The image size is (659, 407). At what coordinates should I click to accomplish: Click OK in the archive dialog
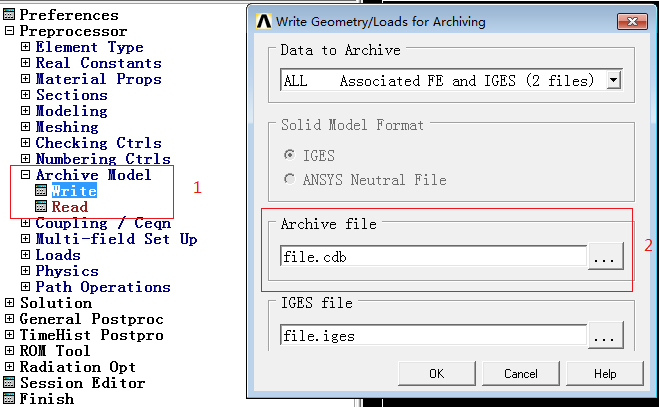437,373
